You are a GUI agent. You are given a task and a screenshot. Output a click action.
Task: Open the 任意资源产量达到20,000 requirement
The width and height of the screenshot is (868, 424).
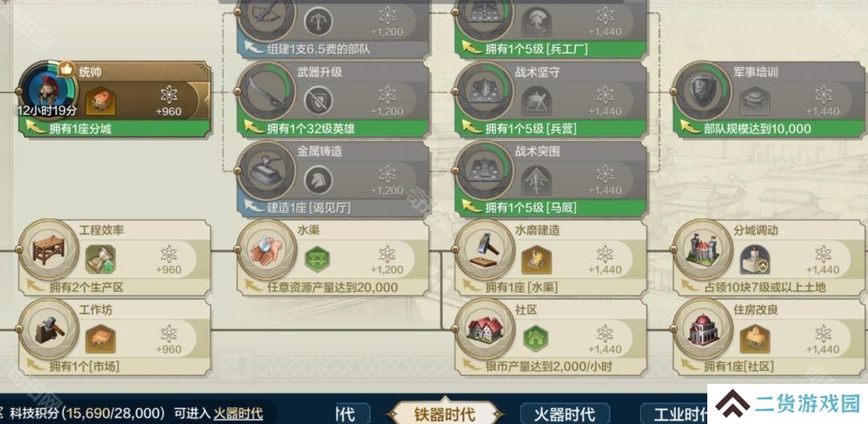click(333, 287)
